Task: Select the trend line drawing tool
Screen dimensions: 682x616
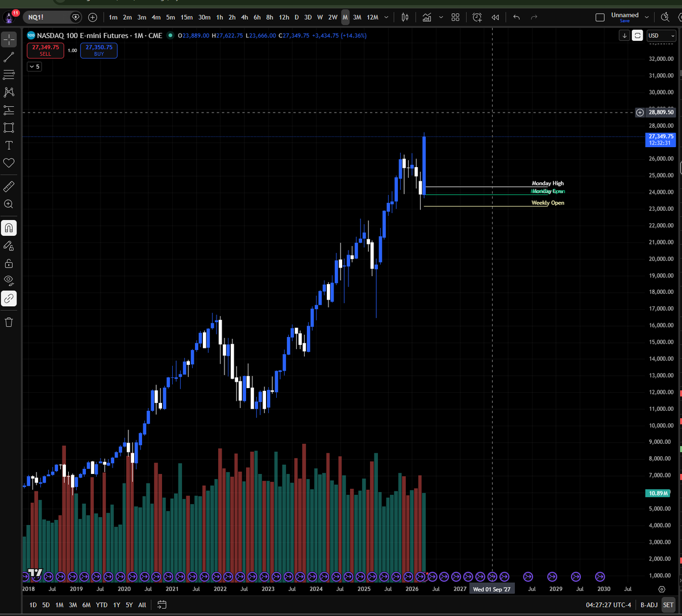Action: click(x=9, y=57)
